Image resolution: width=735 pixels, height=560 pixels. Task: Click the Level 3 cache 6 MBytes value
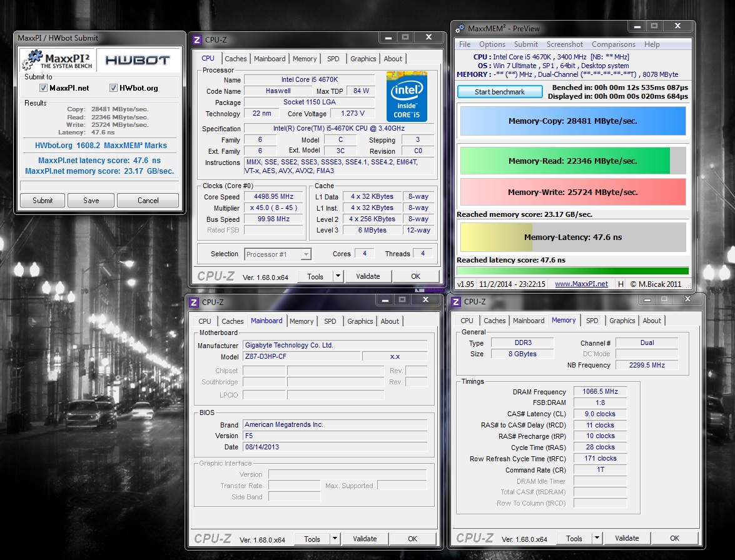(x=372, y=231)
